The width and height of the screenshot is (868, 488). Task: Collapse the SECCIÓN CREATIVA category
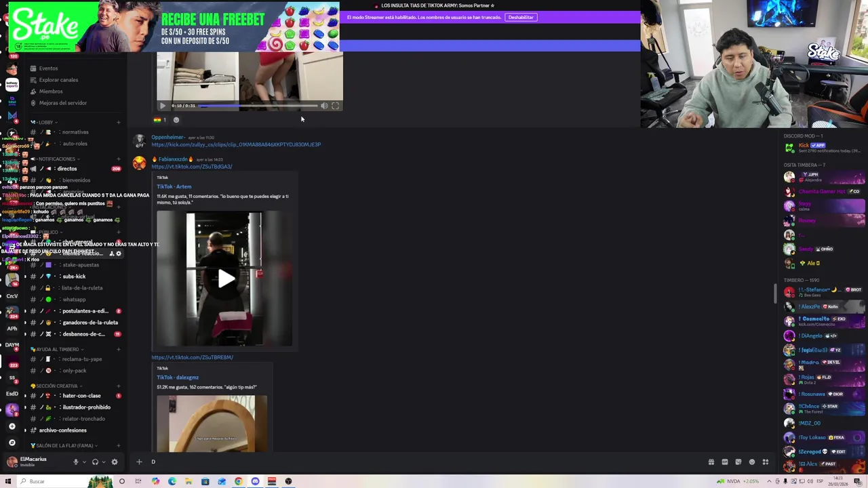[57, 386]
